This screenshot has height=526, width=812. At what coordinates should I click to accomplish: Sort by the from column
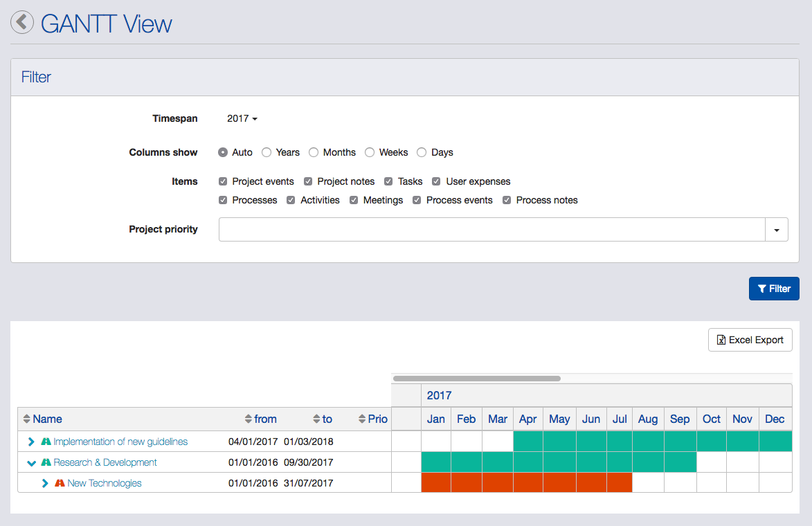[260, 419]
